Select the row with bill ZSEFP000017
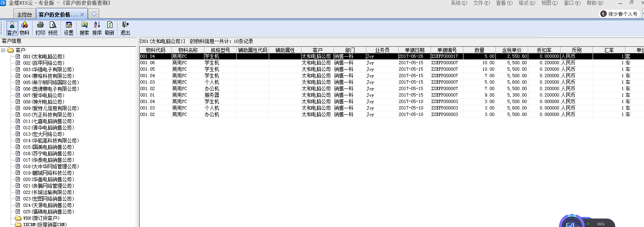Viewport: 644px width, 227px height. click(x=392, y=57)
